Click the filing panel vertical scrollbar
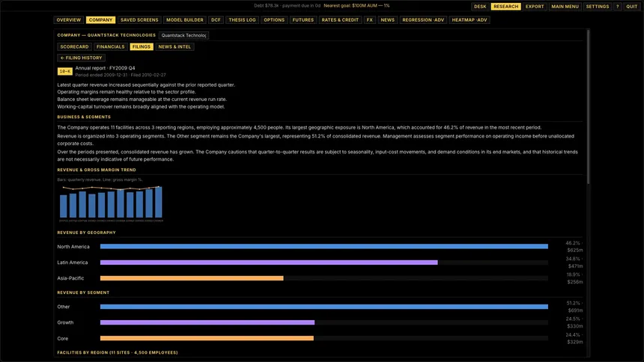The height and width of the screenshot is (362, 644). [588, 107]
